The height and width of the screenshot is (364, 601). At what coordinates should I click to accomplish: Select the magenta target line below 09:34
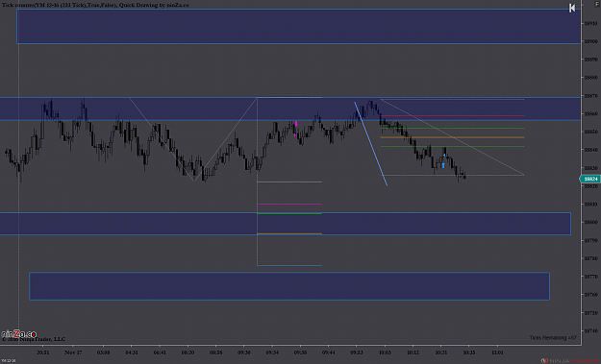pyautogui.click(x=289, y=204)
